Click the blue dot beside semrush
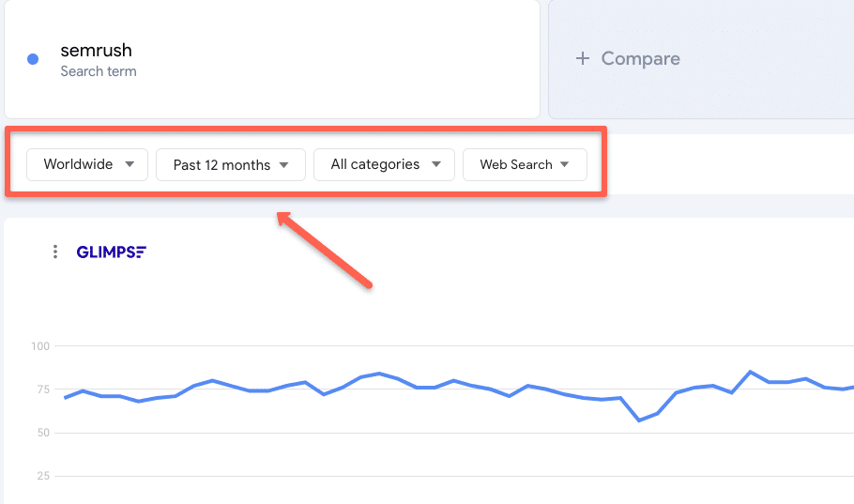 coord(33,59)
